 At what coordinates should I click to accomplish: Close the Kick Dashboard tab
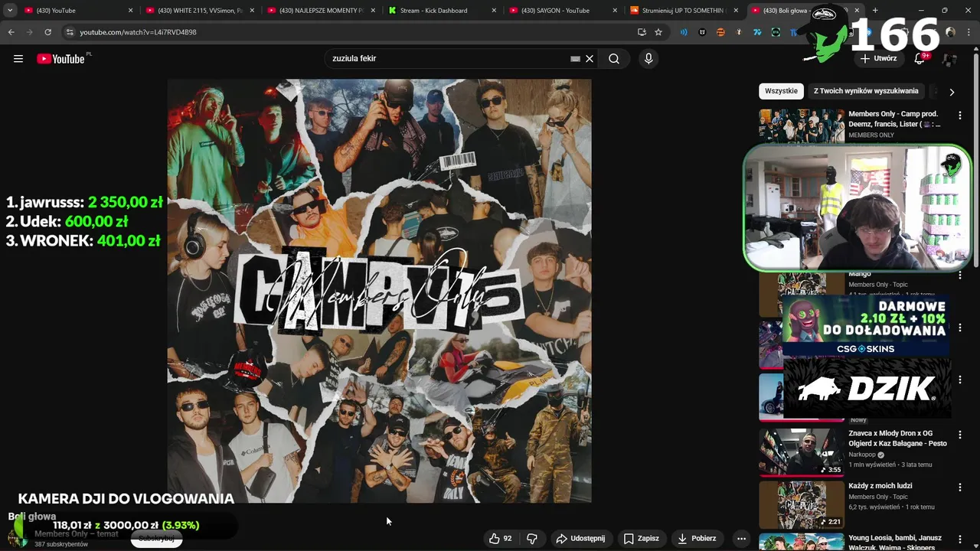tap(494, 11)
